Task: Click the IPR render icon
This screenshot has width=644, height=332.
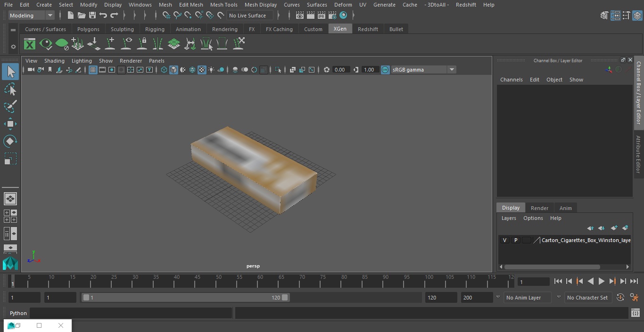Action: pos(322,16)
